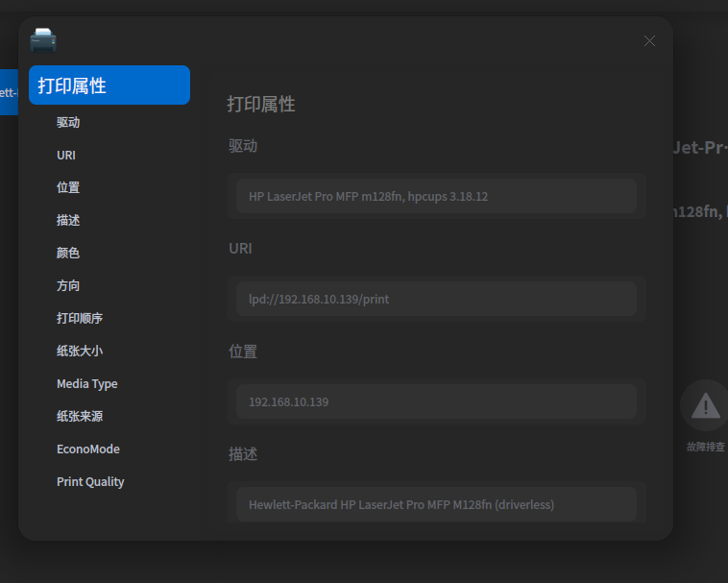
Task: Select 纸张大小 in sidebar
Action: [80, 351]
